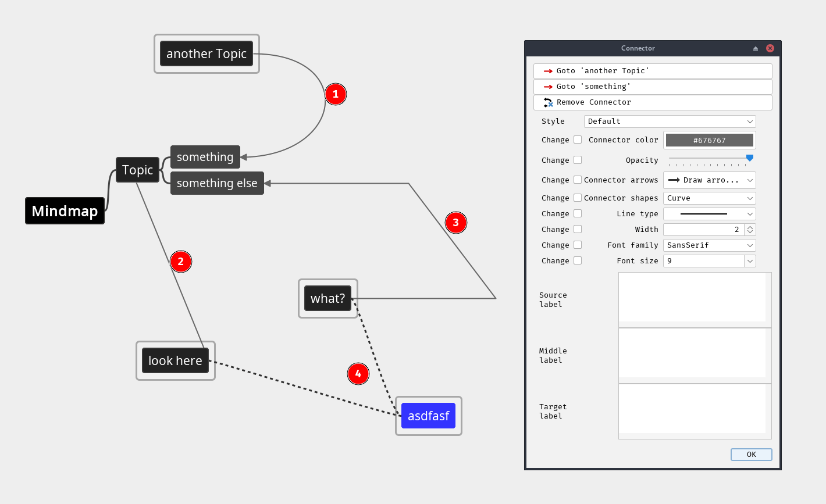The image size is (826, 504).
Task: Choose Goto 'another Topic'
Action: coord(653,71)
